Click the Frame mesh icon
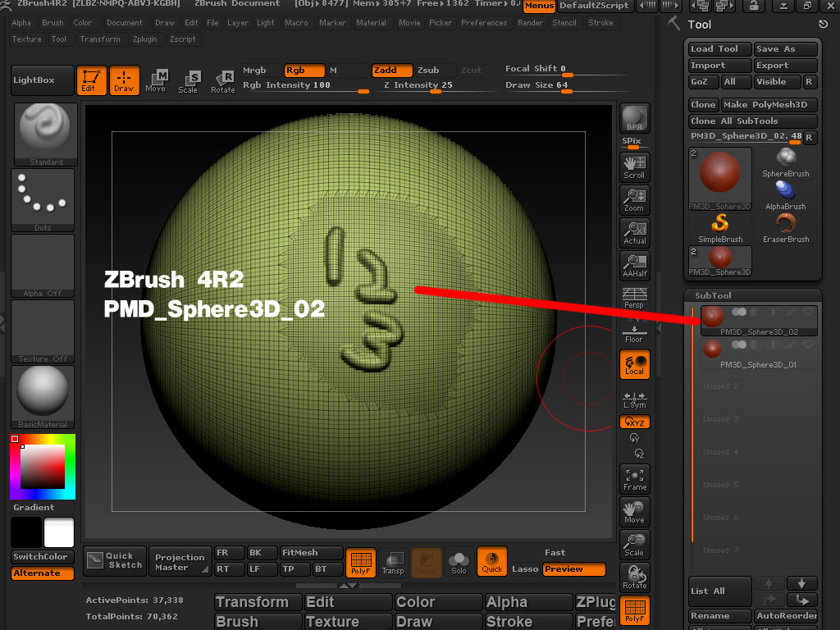Screen dimensions: 840x630 tap(635, 479)
